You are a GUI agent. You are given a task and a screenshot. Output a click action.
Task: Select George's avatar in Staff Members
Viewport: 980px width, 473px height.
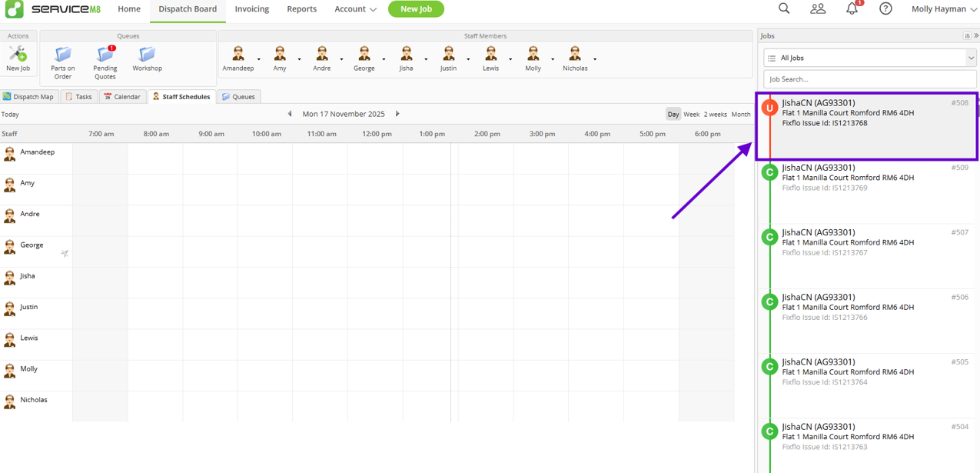pos(364,53)
